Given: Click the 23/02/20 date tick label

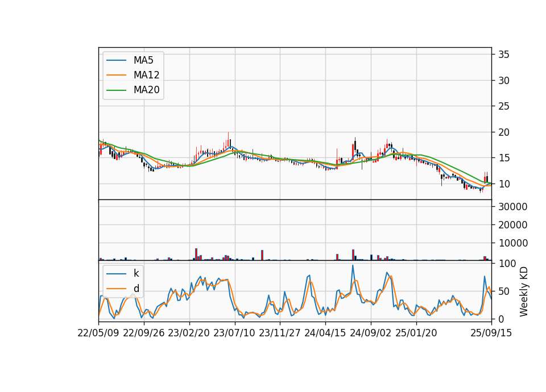Looking at the screenshot, I should [x=189, y=333].
